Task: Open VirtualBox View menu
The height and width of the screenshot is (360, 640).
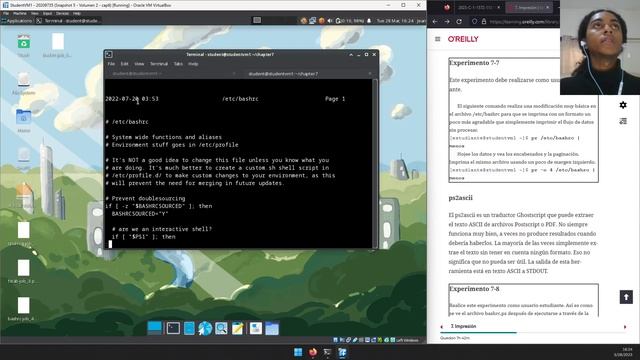Action: 35,13
